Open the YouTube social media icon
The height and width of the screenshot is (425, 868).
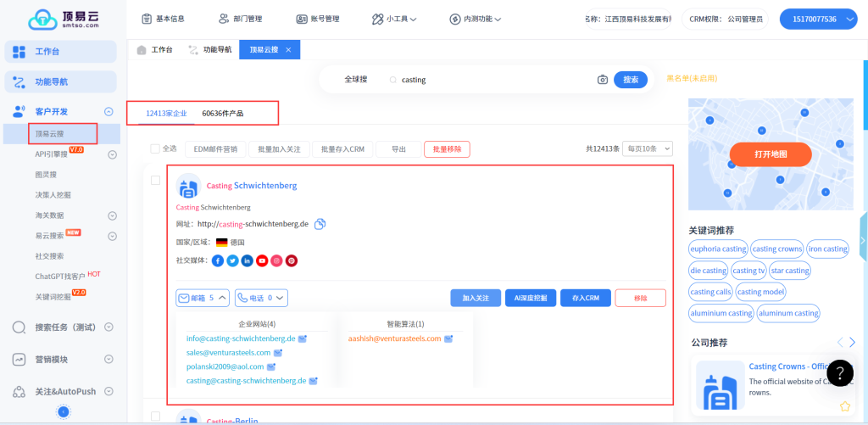262,260
